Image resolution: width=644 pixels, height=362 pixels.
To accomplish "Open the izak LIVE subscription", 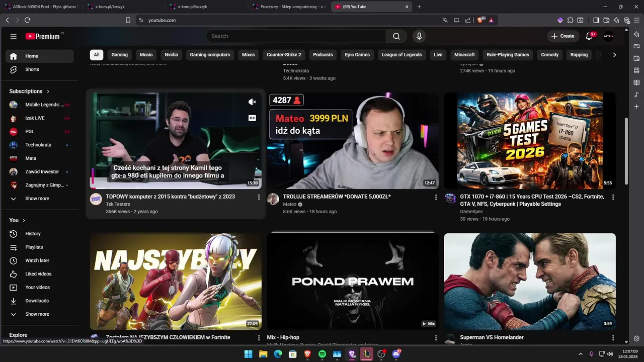I will (x=39, y=118).
